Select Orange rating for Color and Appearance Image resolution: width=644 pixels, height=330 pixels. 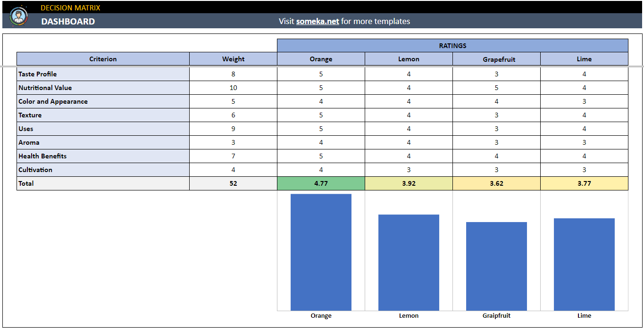pyautogui.click(x=321, y=101)
